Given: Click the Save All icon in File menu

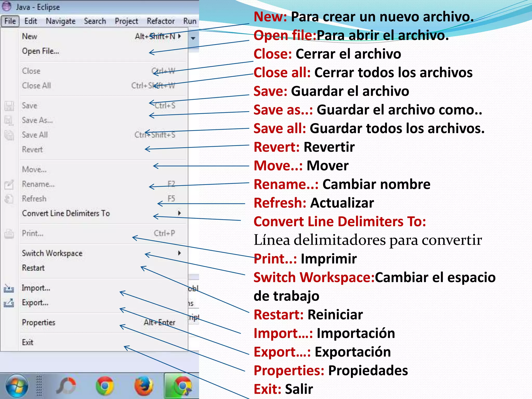Looking at the screenshot, I should coord(9,135).
